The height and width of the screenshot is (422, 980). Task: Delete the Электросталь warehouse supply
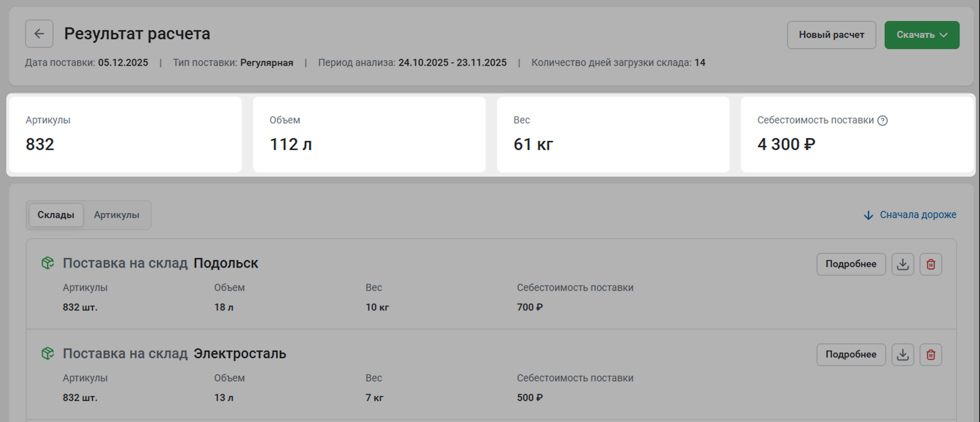(931, 355)
